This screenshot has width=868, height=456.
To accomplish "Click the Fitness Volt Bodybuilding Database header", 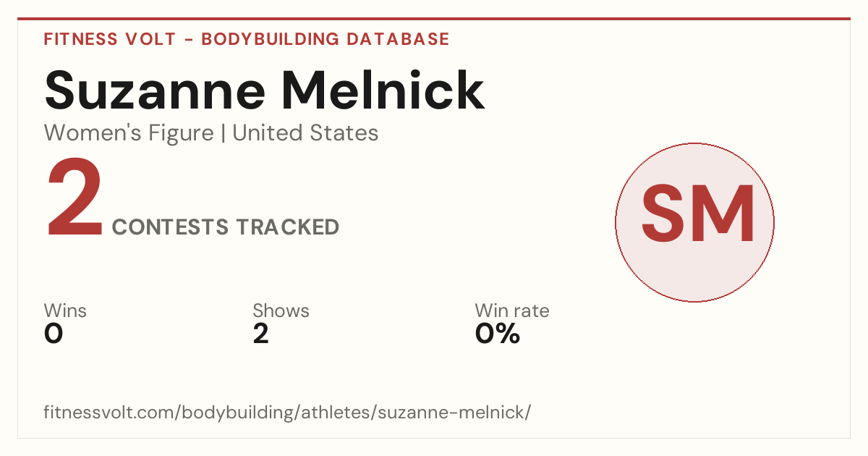I will coord(247,39).
